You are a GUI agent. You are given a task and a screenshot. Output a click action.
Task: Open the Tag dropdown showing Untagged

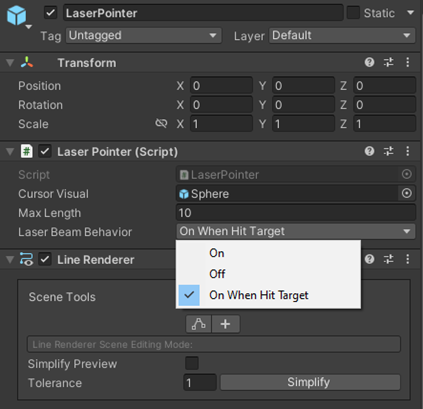[x=144, y=35]
